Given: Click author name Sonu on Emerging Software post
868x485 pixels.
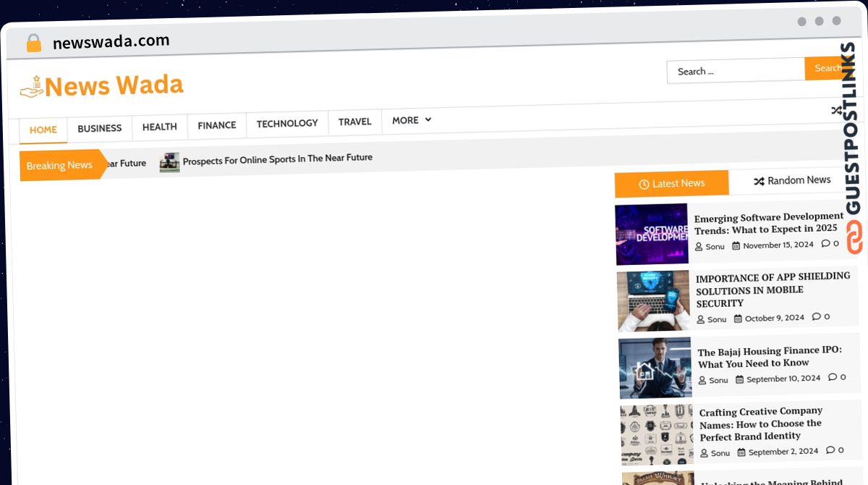Looking at the screenshot, I should [x=715, y=247].
